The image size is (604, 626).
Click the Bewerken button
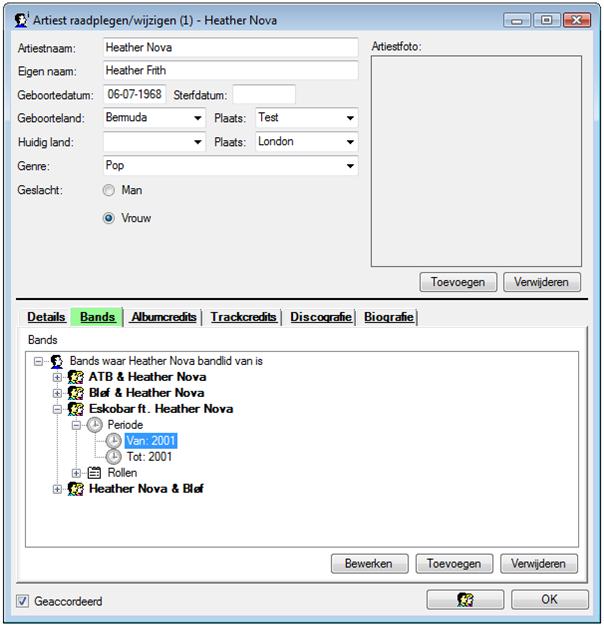pos(369,564)
